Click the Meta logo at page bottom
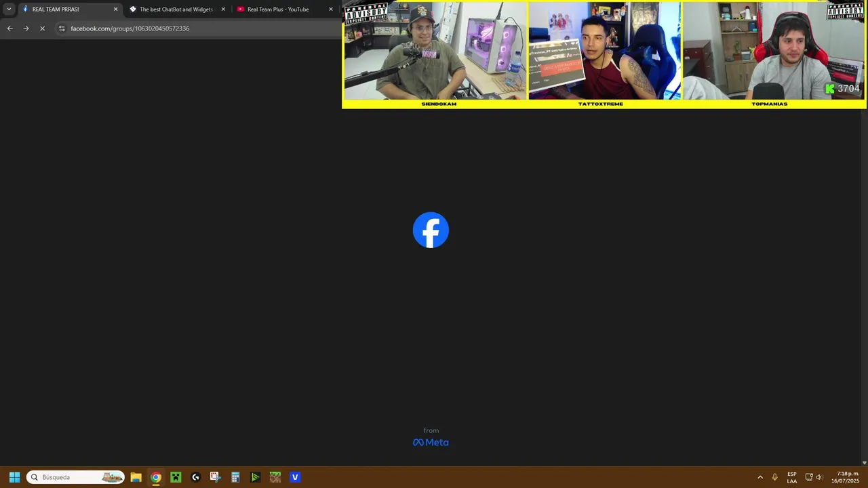868x488 pixels. tap(431, 442)
